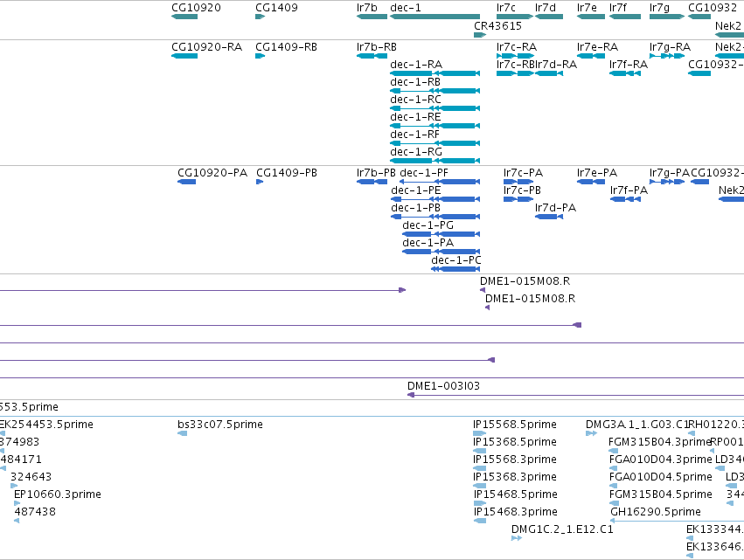Select the dec-1-PA protein label
This screenshot has width=744, height=560.
click(x=428, y=243)
